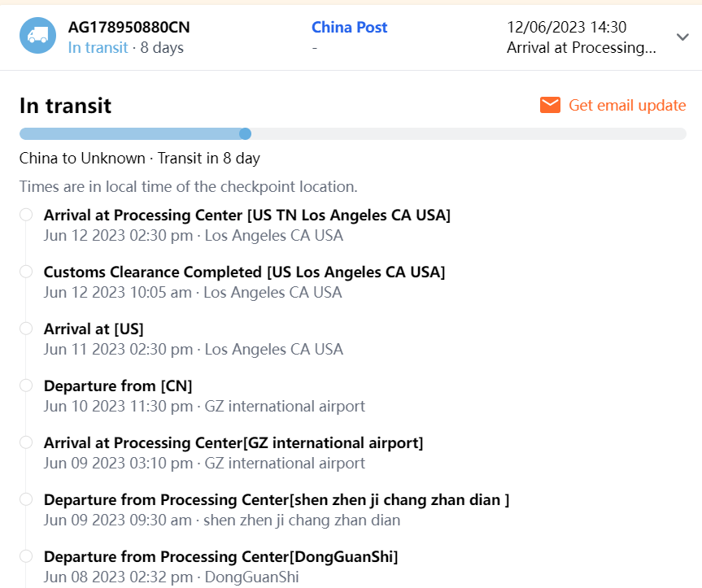Click the Customs Clearance Completed event title

pyautogui.click(x=244, y=272)
